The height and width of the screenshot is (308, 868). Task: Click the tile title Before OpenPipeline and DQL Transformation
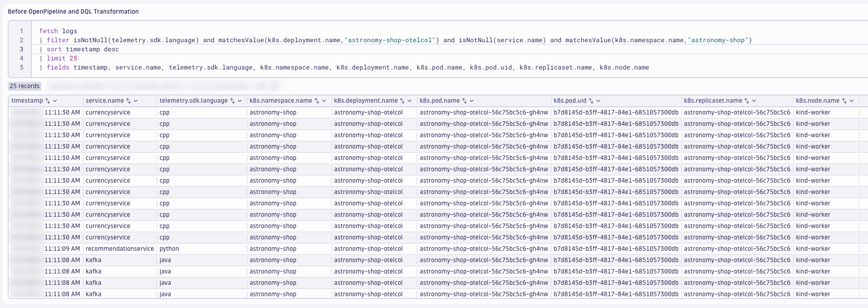click(73, 11)
